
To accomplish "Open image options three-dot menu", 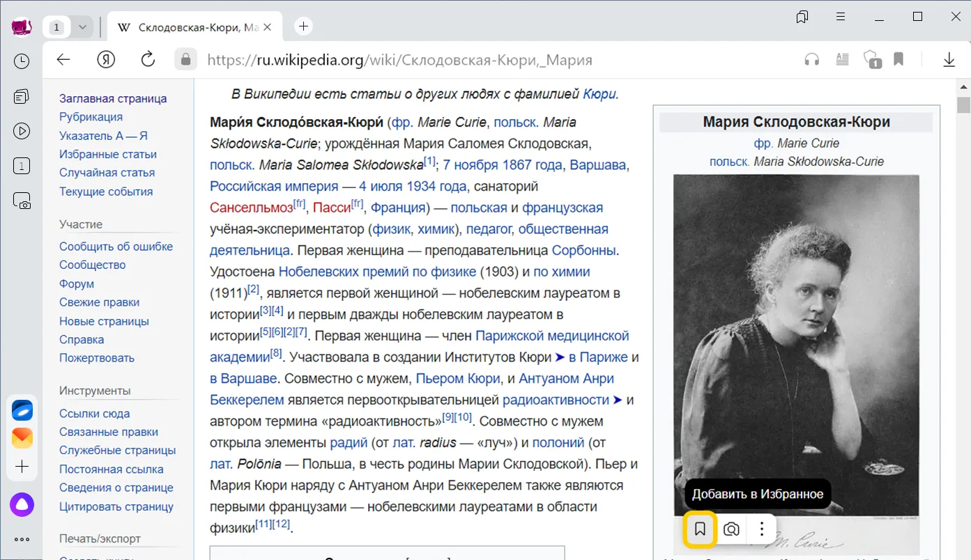I will click(x=761, y=529).
